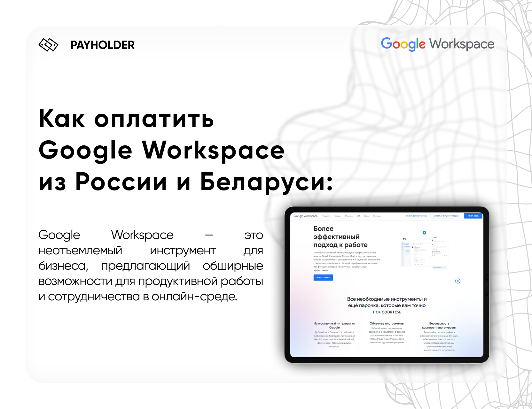This screenshot has width=532, height=409.
Task: Click the paragraph starting Миллионы компаний
Action: tap(347, 261)
